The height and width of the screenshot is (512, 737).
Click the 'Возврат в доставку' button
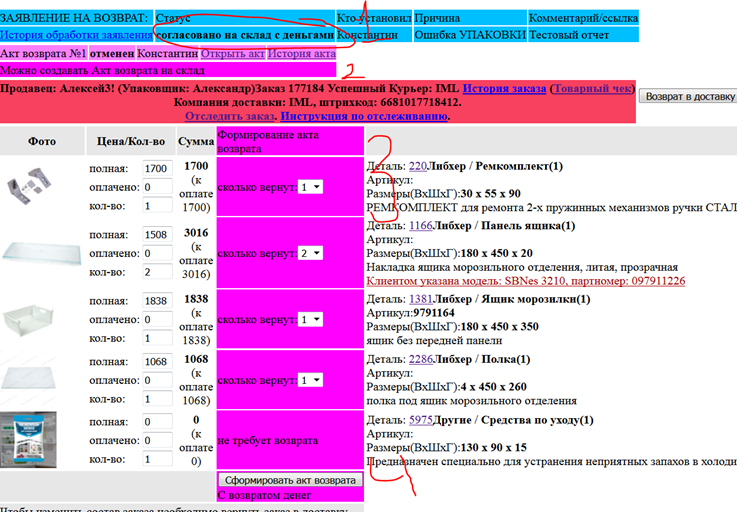point(688,97)
